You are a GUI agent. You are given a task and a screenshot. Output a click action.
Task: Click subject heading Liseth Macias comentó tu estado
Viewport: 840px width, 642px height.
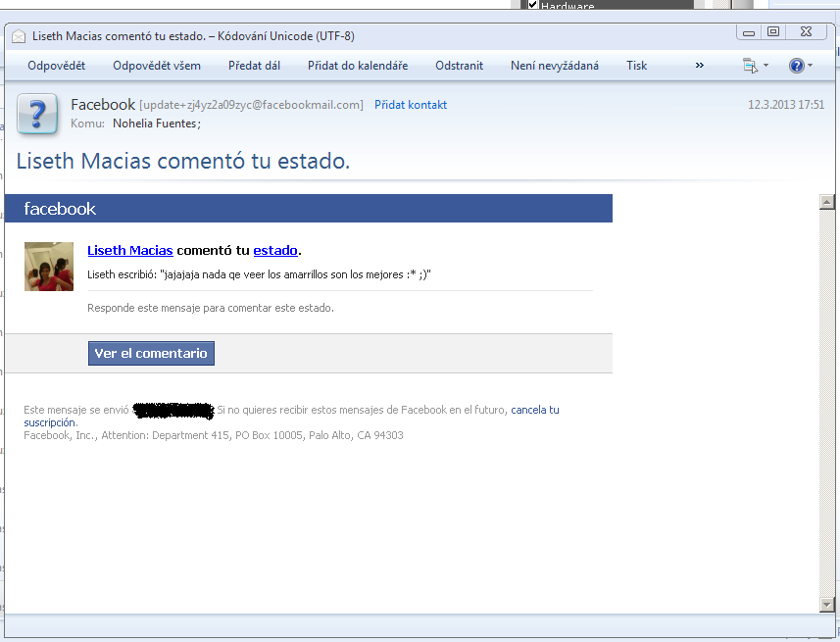[x=183, y=161]
